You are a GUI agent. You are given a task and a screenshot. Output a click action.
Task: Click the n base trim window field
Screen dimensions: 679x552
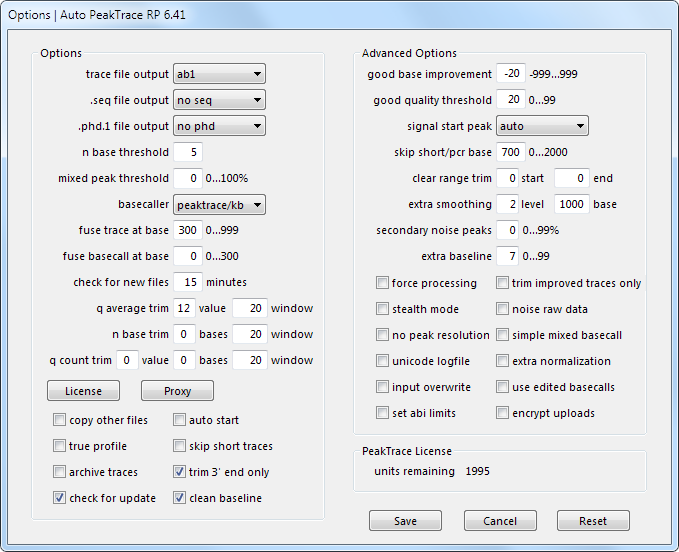250,334
